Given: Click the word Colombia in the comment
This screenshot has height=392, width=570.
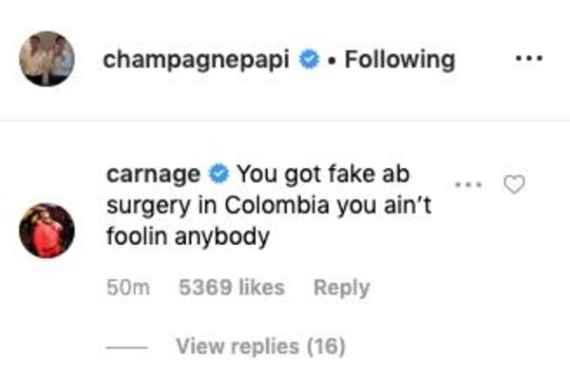Looking at the screenshot, I should [x=276, y=206].
